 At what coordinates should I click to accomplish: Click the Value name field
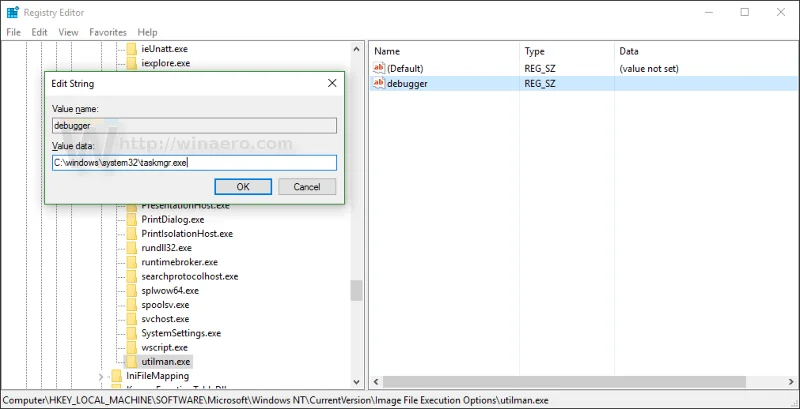[194, 125]
